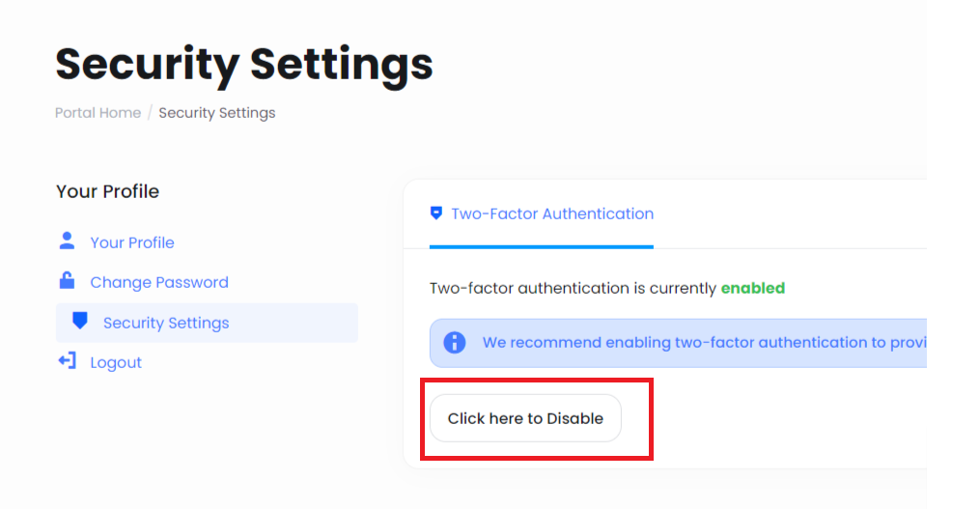Click the green enabled status word
Screen dimensions: 980x509
coord(753,288)
